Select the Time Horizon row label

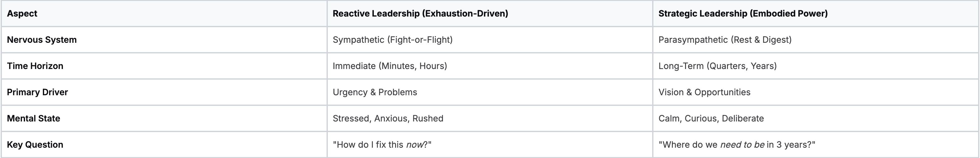click(35, 66)
